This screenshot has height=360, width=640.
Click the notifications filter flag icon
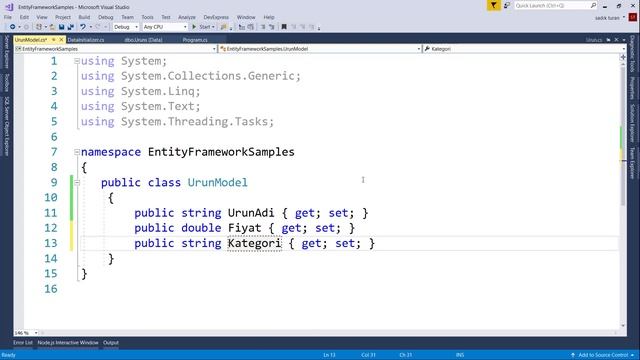tap(493, 5)
